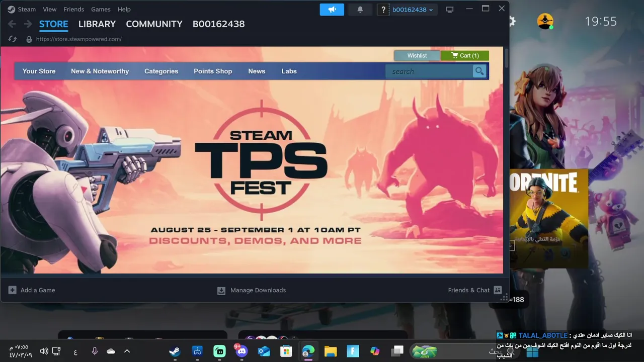The image size is (644, 362).
Task: Open Microsoft Store from the taskbar
Action: tap(286, 351)
